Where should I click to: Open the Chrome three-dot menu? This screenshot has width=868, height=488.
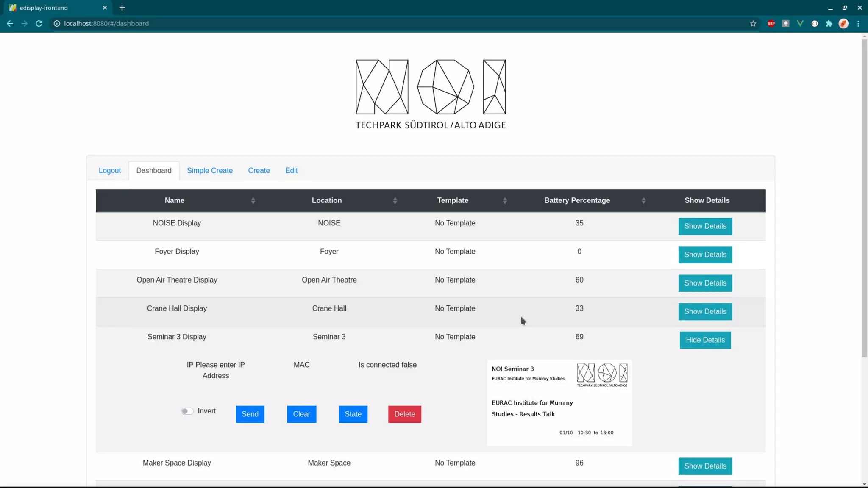coord(858,24)
